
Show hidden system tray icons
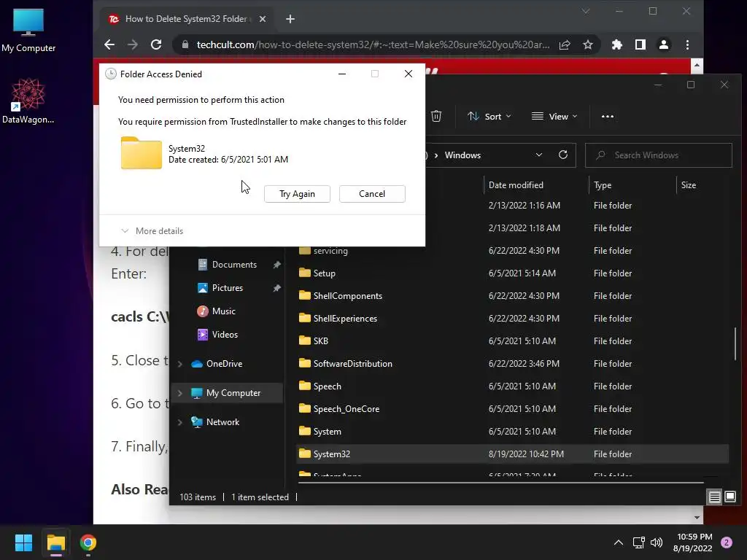pyautogui.click(x=619, y=542)
